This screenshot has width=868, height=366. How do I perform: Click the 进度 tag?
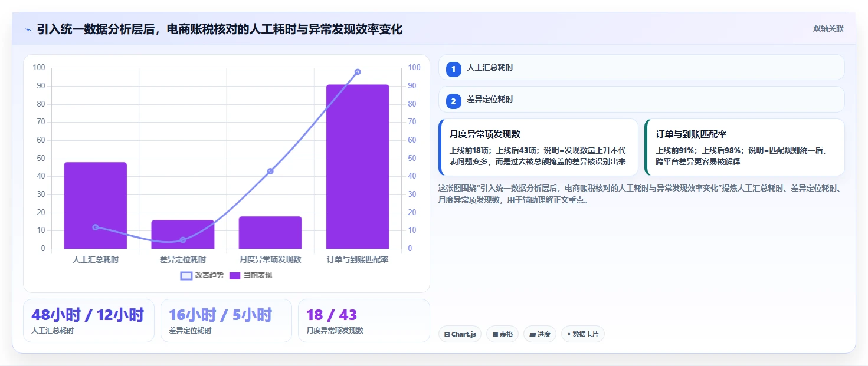coord(540,334)
